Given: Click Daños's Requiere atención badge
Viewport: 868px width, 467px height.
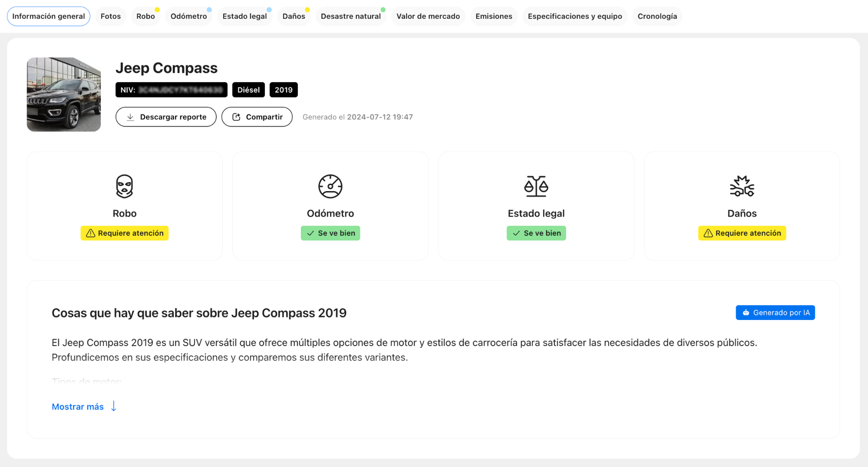Looking at the screenshot, I should point(742,233).
